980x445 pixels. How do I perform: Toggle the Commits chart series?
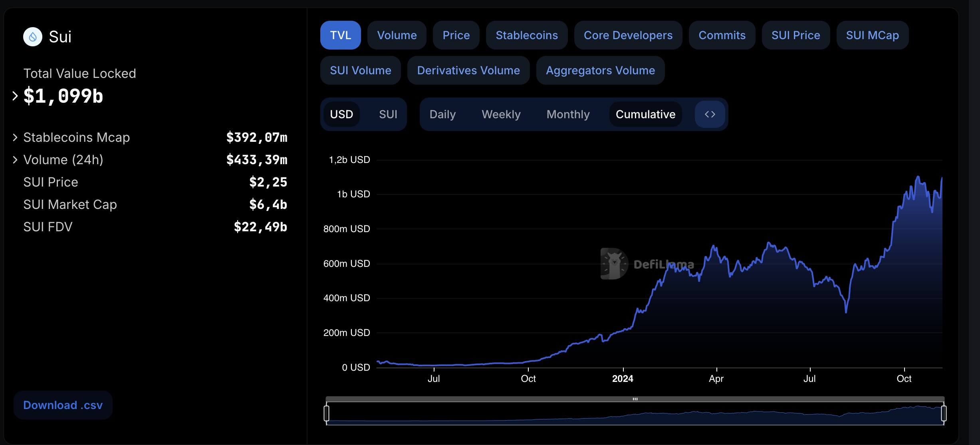click(722, 35)
